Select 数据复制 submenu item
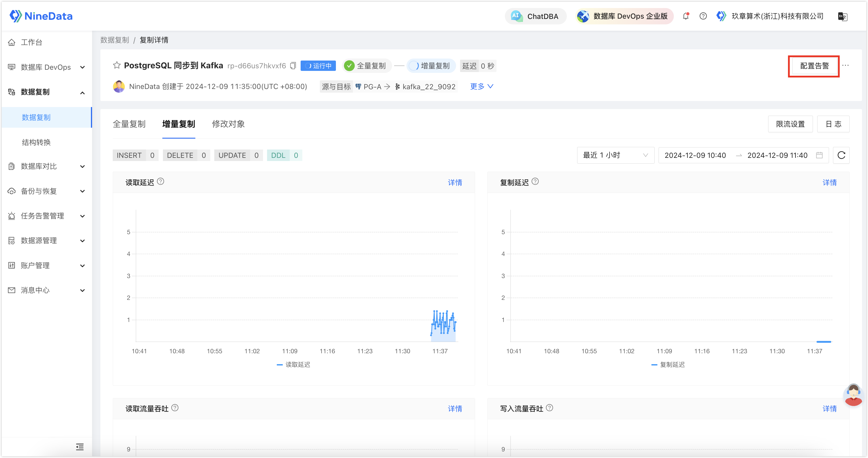Image resolution: width=868 pixels, height=458 pixels. 46,117
